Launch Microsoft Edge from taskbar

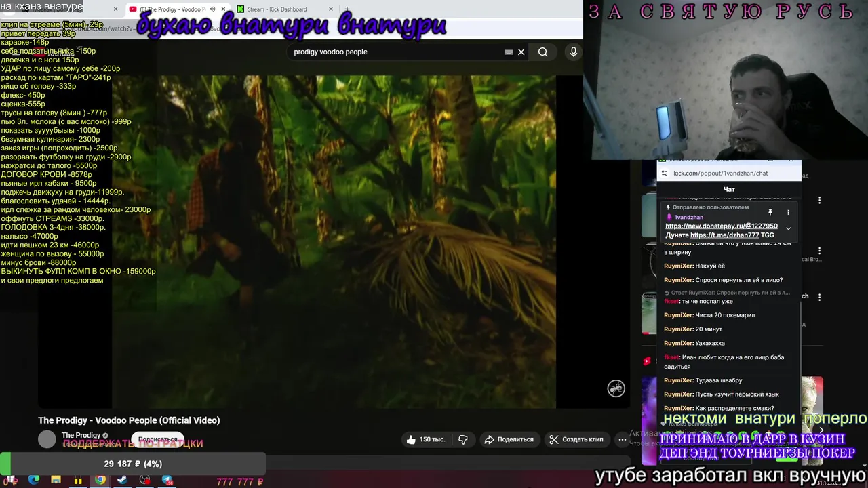pyautogui.click(x=34, y=481)
